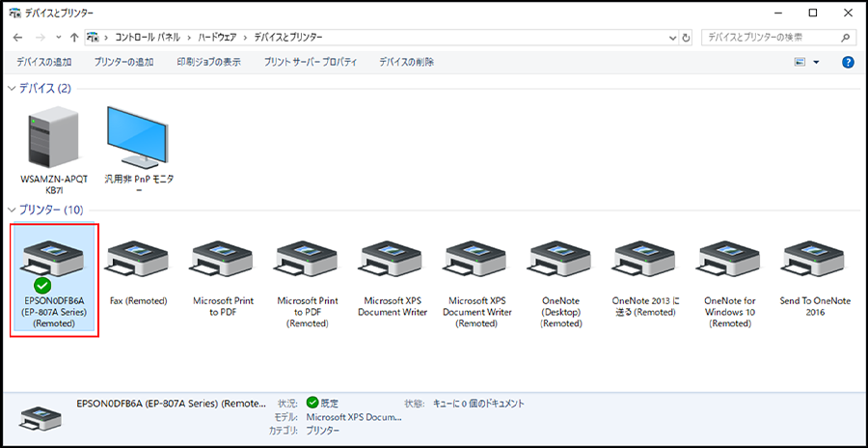Open recent locations dropdown arrow
The width and height of the screenshot is (868, 448).
click(59, 38)
